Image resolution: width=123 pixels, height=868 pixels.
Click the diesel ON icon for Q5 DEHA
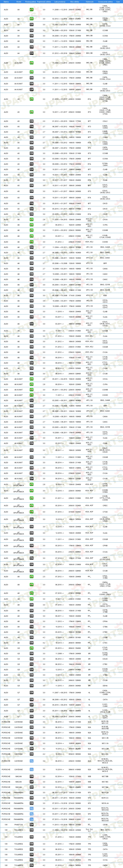pos(32,686)
